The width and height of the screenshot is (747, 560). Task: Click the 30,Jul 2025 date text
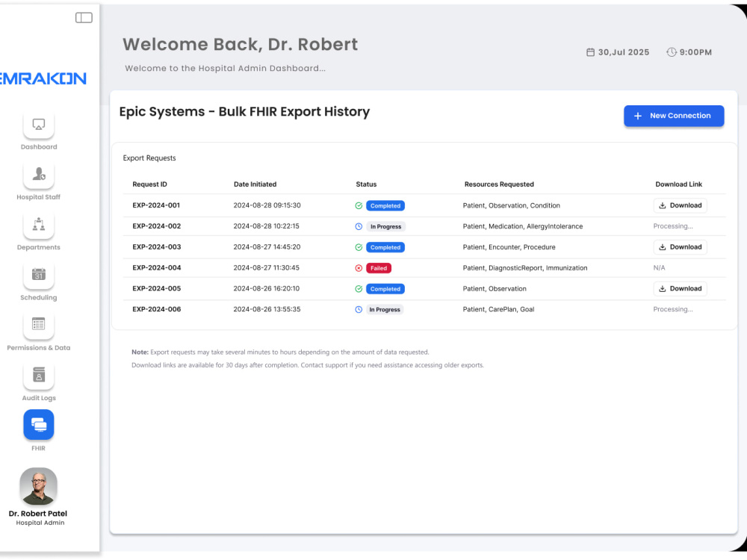coord(624,52)
